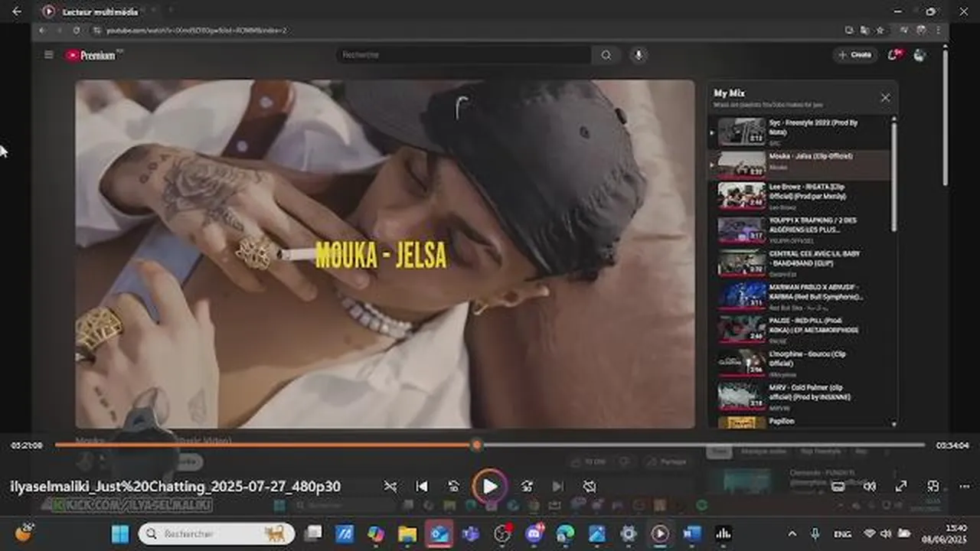Image resolution: width=980 pixels, height=551 pixels.
Task: Click the browser back arrow in the video
Action: pyautogui.click(x=42, y=30)
